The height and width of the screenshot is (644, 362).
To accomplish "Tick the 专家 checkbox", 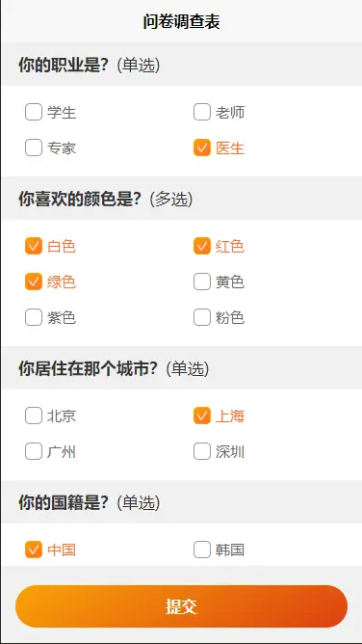I will 34,148.
